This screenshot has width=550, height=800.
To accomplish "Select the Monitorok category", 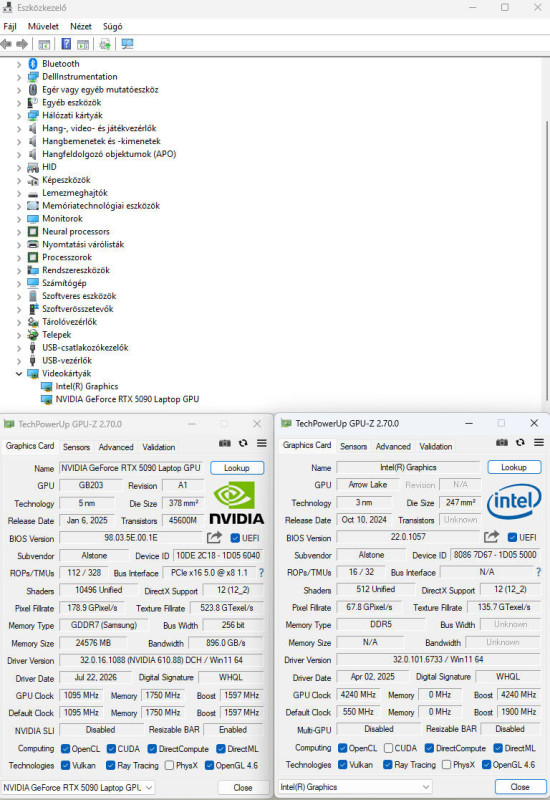I will click(62, 219).
